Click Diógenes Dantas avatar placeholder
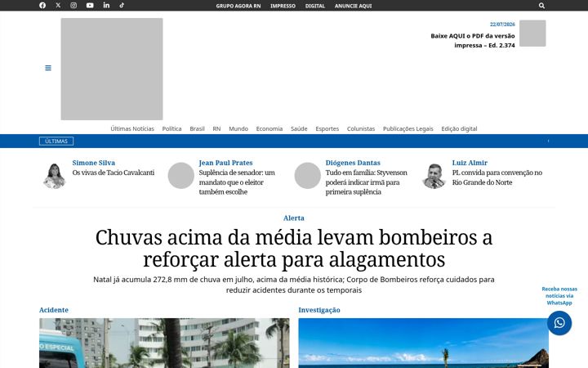 click(x=308, y=175)
